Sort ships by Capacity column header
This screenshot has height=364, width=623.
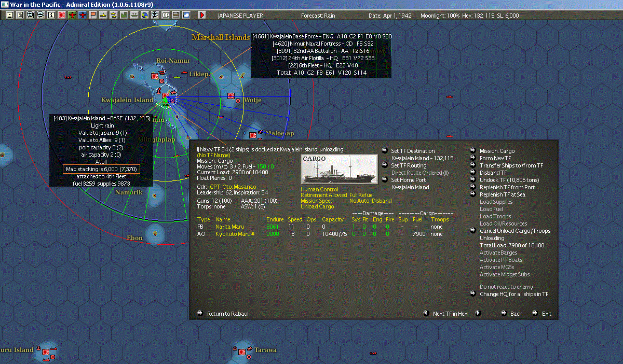333,219
